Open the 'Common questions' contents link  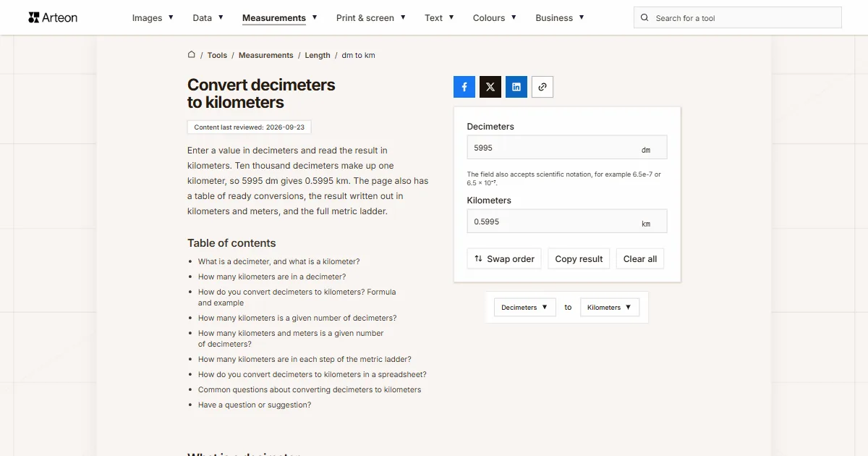coord(310,389)
